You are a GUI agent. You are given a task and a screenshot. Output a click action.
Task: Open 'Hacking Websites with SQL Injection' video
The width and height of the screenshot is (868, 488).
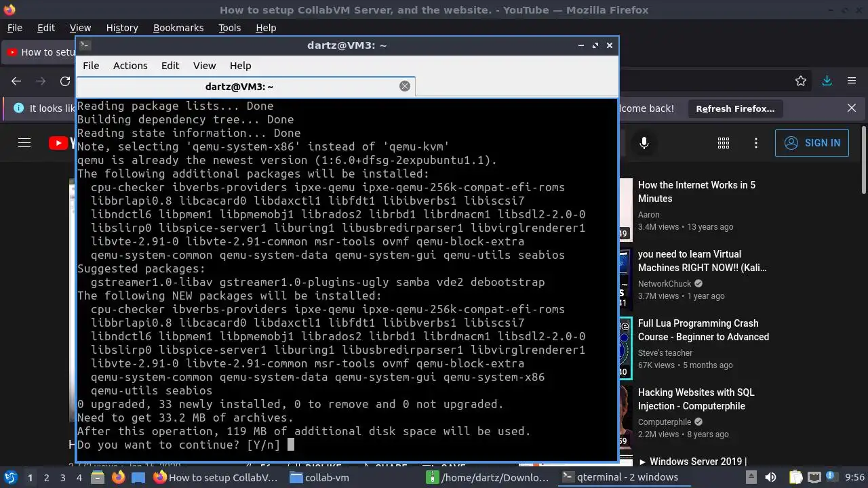click(696, 399)
